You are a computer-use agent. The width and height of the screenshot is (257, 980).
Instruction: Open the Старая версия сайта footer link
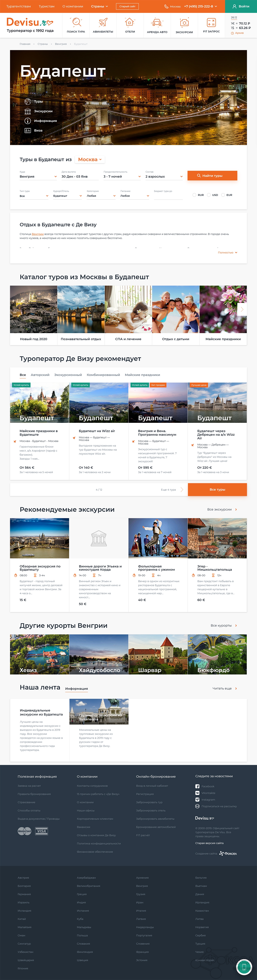[x=209, y=843]
